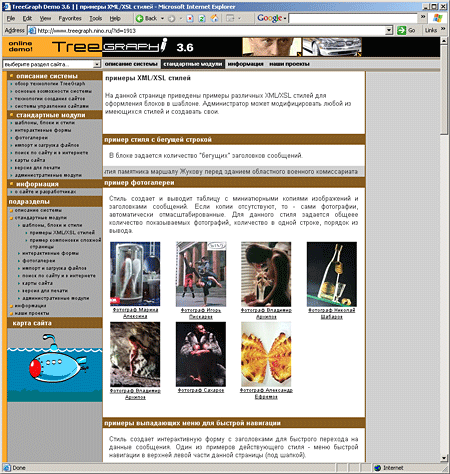Click the Stop loading icon
450x474 pixels.
(x=190, y=19)
